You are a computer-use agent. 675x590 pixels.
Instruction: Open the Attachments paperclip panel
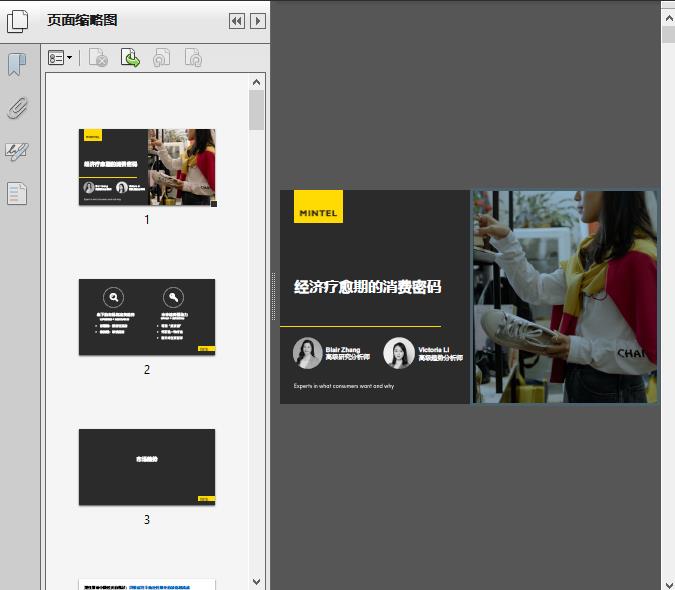click(x=18, y=108)
